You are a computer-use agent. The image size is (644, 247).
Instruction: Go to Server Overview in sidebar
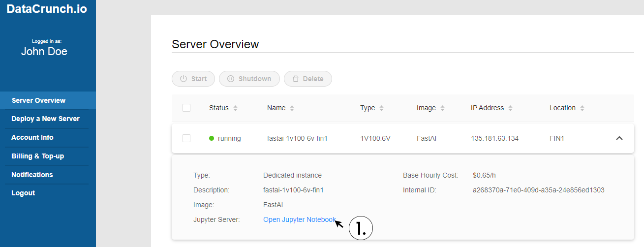[38, 100]
